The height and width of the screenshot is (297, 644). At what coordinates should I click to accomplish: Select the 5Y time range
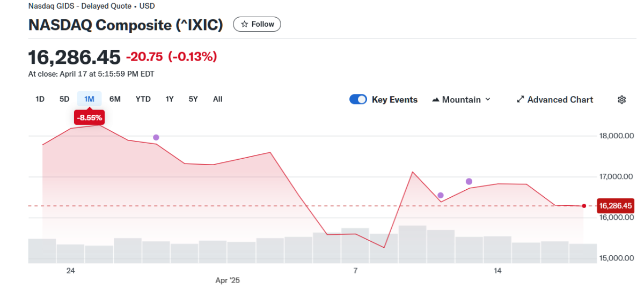[x=193, y=99]
